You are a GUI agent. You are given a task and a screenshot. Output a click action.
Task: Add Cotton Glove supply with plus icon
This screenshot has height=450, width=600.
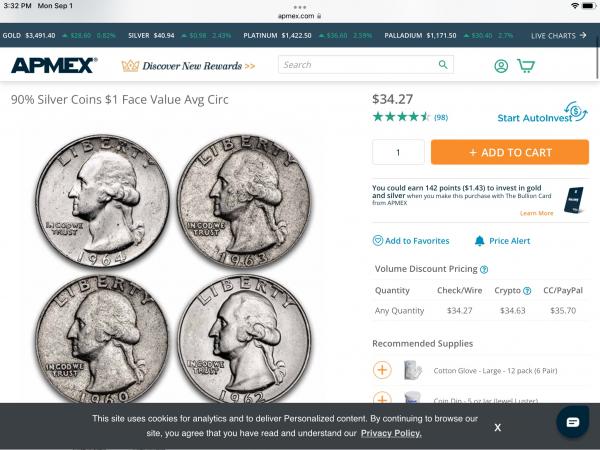click(x=382, y=370)
